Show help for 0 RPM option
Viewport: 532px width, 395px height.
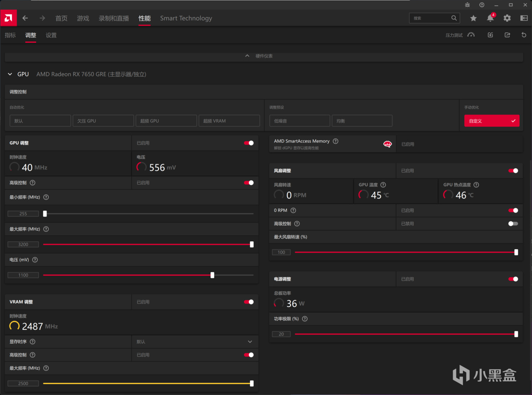[293, 211]
